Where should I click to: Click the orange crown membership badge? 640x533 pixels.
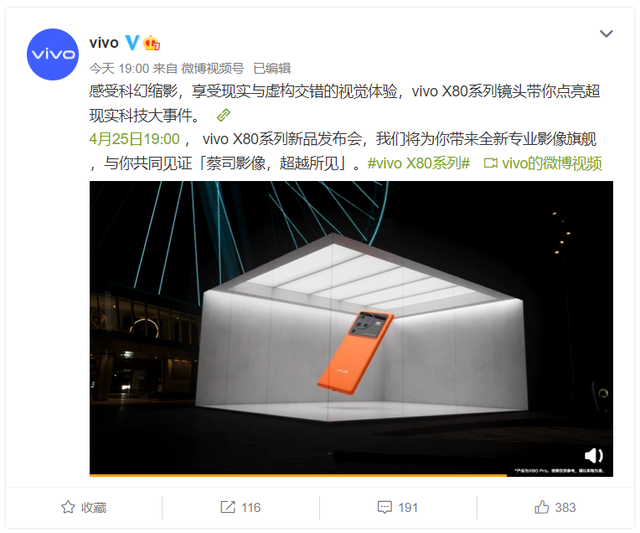151,43
